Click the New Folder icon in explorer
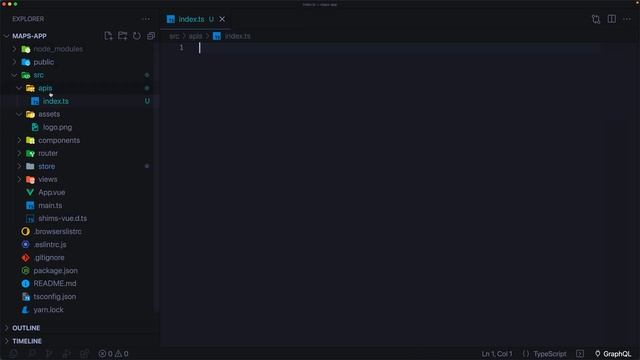 (x=122, y=36)
